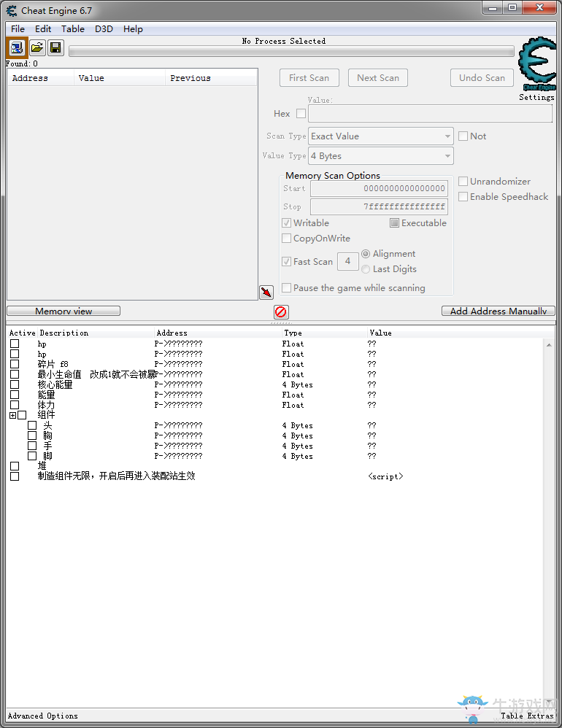Open Memory view
Viewport: 562px width, 728px height.
(x=63, y=311)
